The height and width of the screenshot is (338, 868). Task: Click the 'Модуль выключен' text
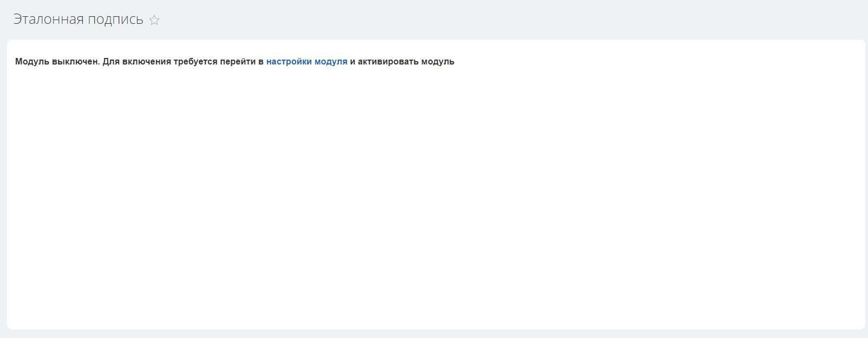point(57,62)
